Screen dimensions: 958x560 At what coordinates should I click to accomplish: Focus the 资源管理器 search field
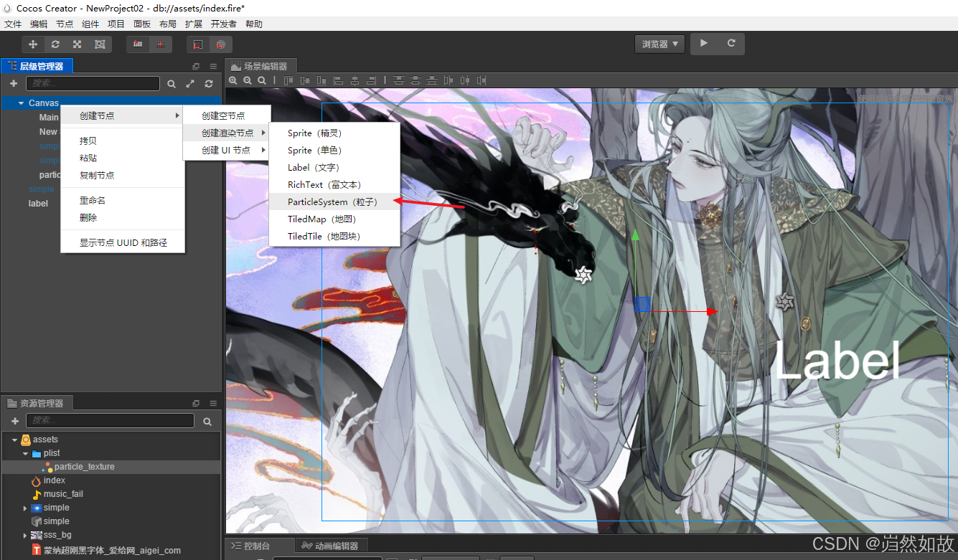(x=110, y=421)
